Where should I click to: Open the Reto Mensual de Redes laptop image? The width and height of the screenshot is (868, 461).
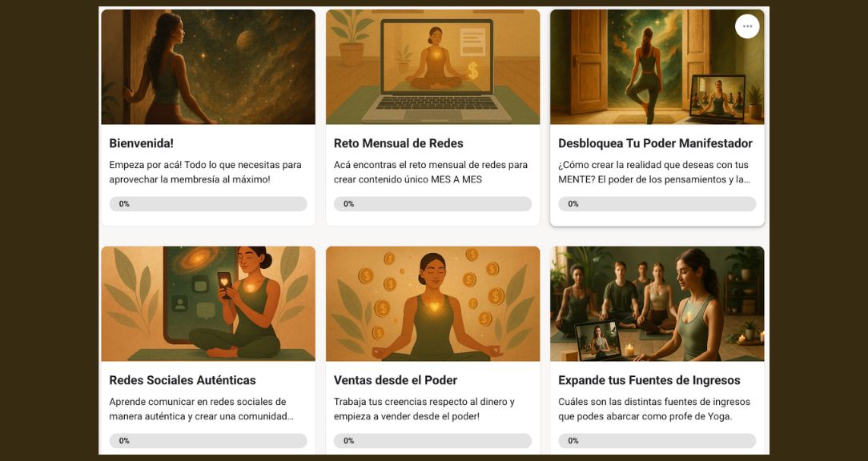tap(433, 66)
